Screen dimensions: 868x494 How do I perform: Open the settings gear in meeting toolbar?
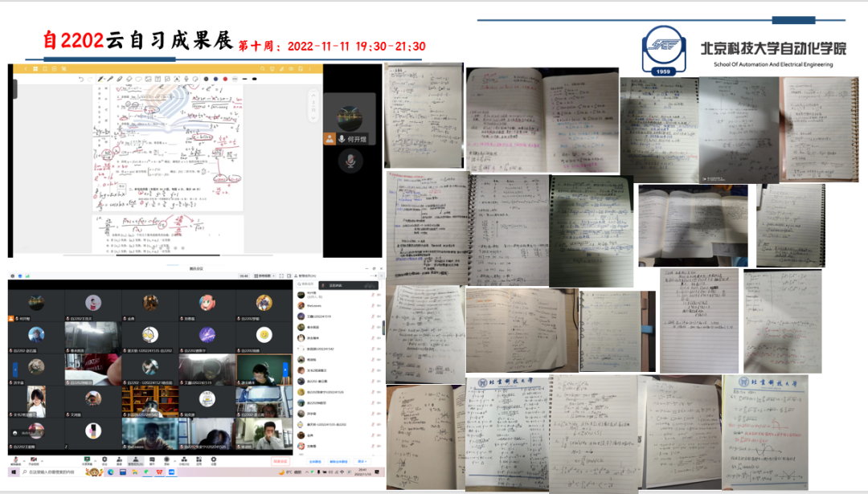click(x=213, y=462)
